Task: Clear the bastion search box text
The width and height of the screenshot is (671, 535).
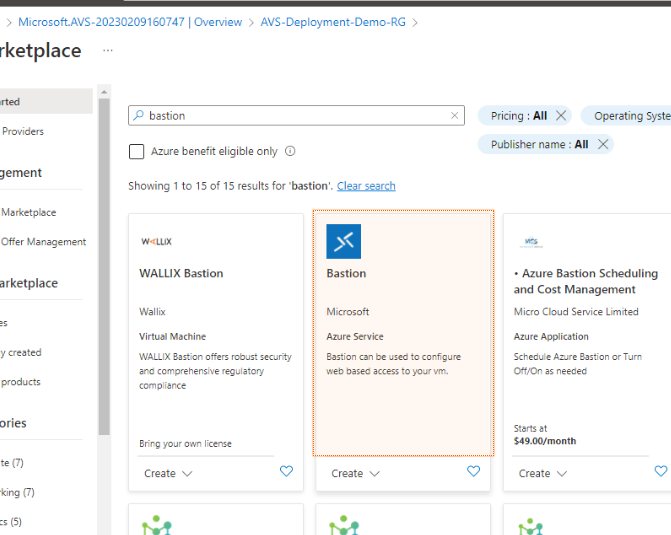Action: point(456,116)
